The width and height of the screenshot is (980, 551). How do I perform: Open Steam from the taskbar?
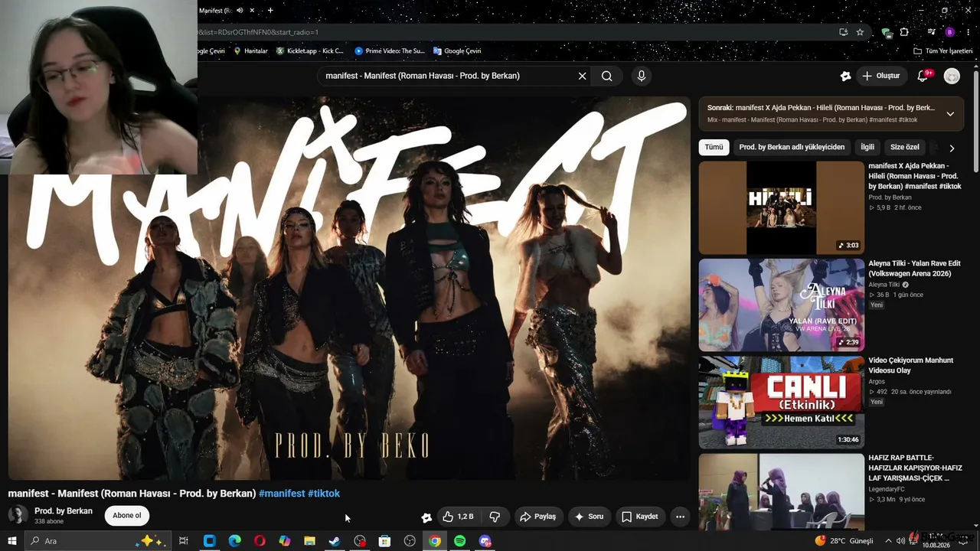pyautogui.click(x=335, y=541)
